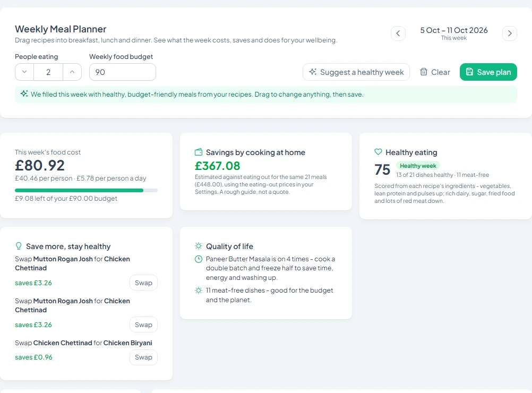
Task: Click the lightbulb icon beside Save more
Action: (19, 246)
